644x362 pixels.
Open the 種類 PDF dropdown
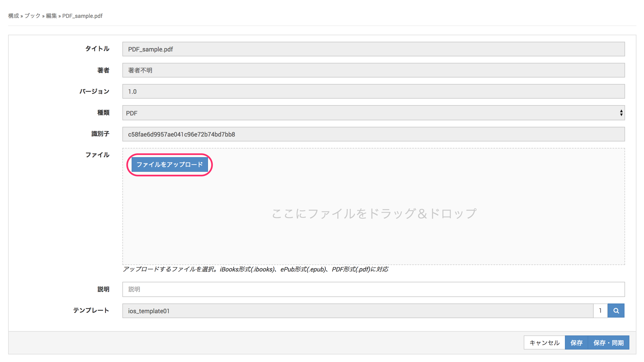pos(373,113)
